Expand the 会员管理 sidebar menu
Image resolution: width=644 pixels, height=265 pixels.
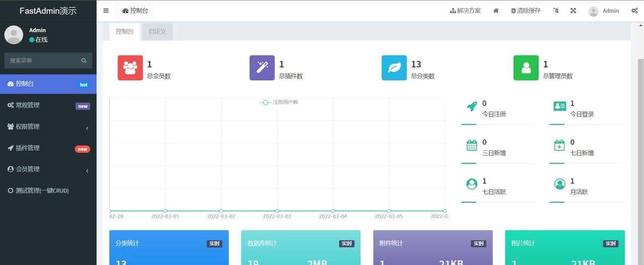(48, 169)
